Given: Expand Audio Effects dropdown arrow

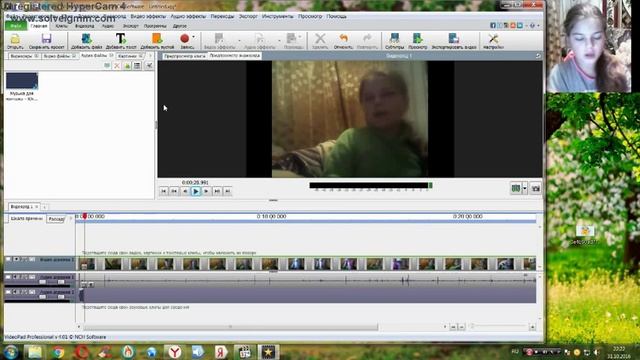Looking at the screenshot, I should point(280,40).
